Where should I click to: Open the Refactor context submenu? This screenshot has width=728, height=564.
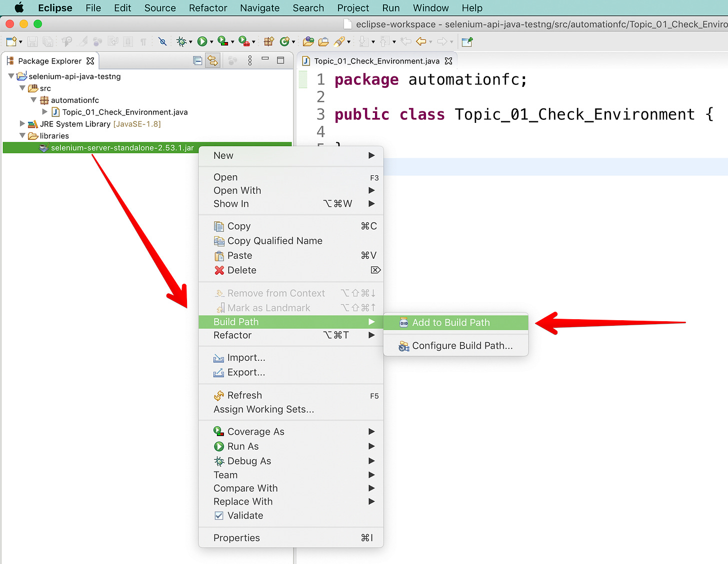(x=291, y=335)
